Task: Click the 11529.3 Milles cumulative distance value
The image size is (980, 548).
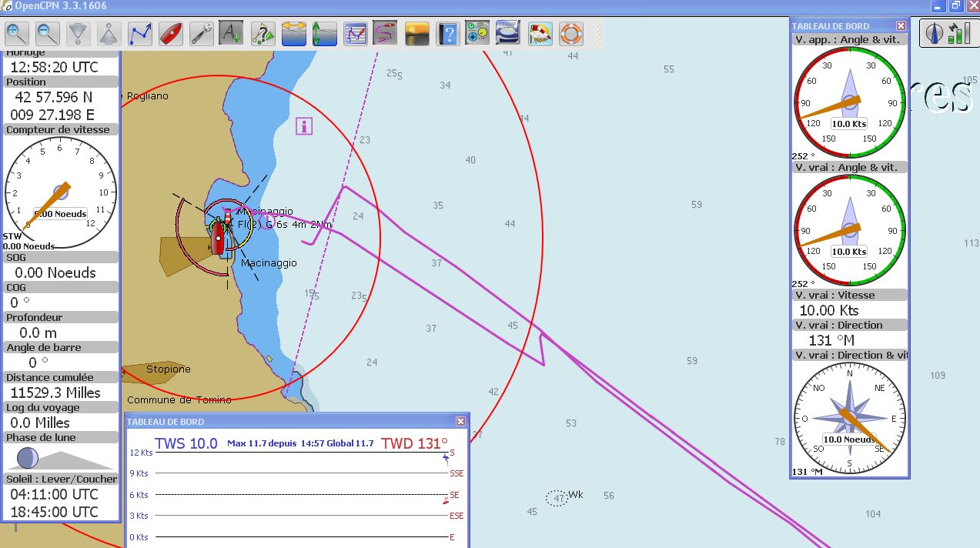Action: tap(55, 393)
